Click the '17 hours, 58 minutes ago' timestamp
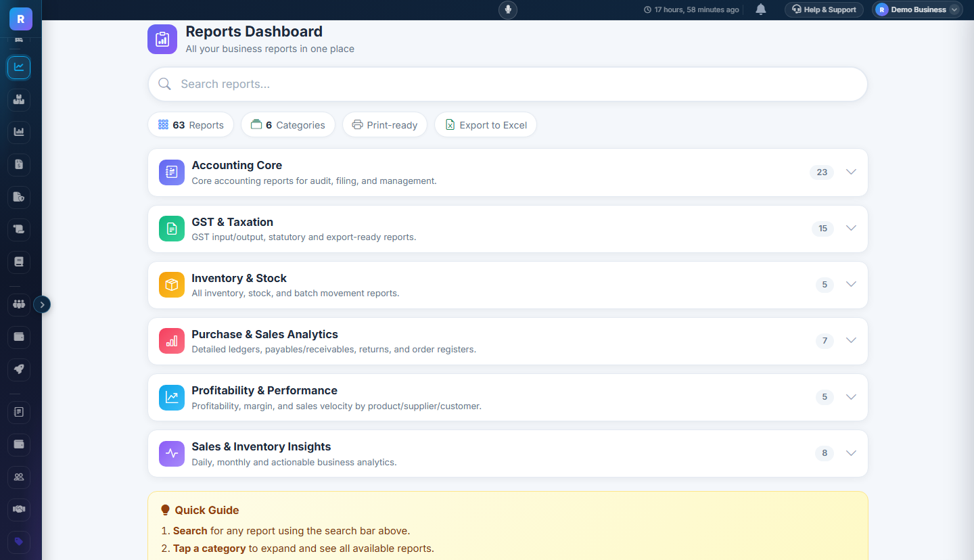 (x=697, y=10)
